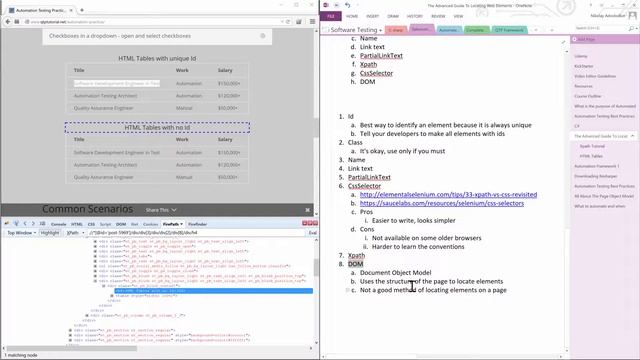640x360 pixels.
Task: Click the FirePath XPath expression field
Action: click(196, 233)
